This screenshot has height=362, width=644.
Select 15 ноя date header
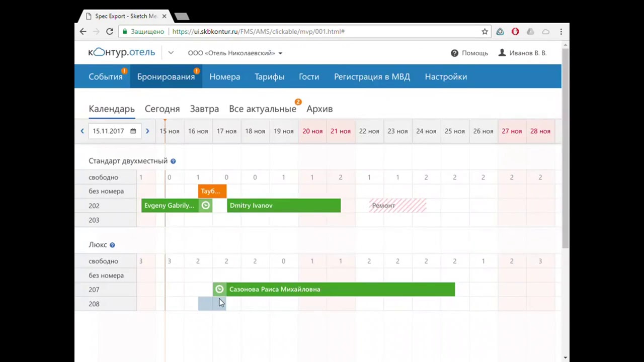(170, 131)
